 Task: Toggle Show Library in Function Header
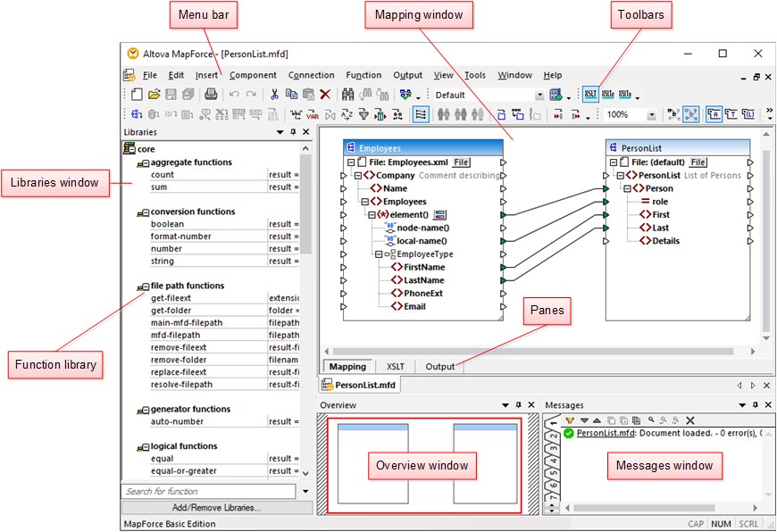748,114
